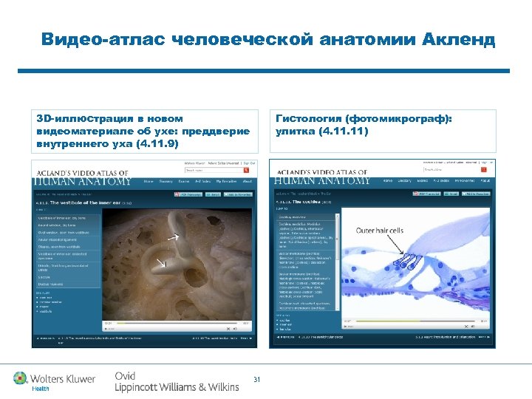This screenshot has height=399, width=532.
Task: Open About in the vestibule screenshot navigation
Action: [x=248, y=182]
